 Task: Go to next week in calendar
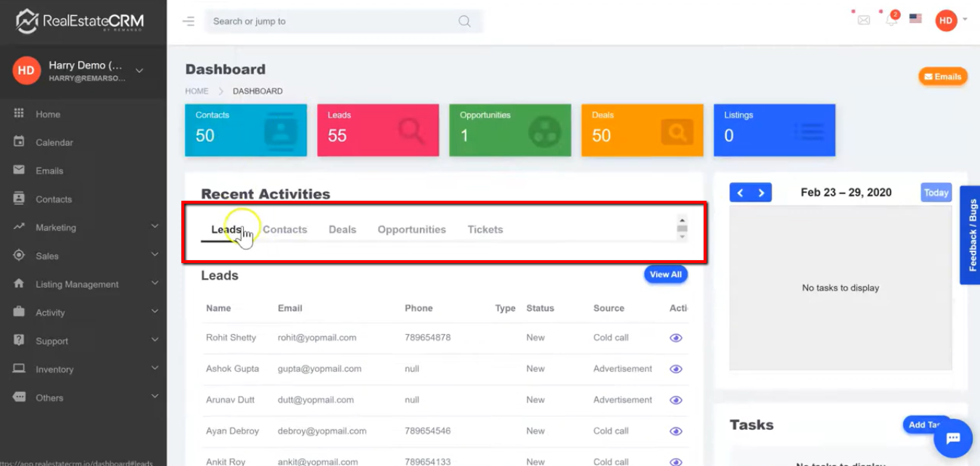click(x=762, y=193)
